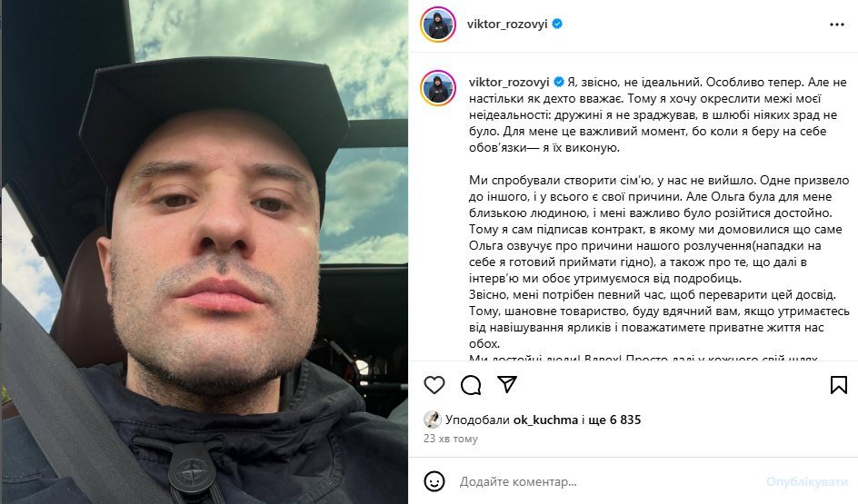Open the three-dot more options menu
Screen dimensions: 858x504
pyautogui.click(x=837, y=25)
